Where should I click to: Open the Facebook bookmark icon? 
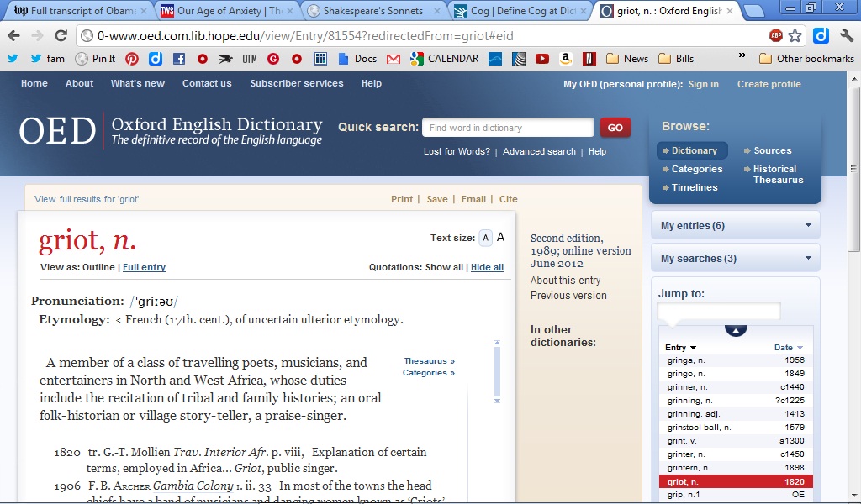[179, 59]
